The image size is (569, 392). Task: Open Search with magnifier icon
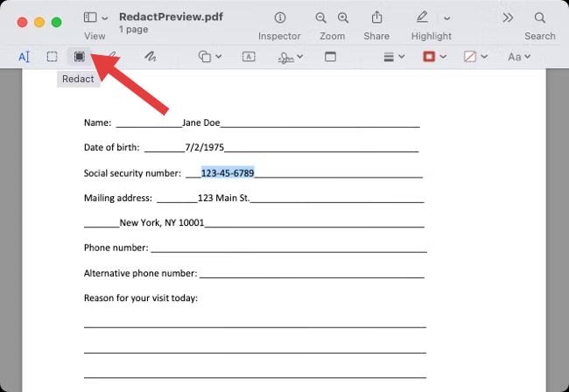coord(540,17)
